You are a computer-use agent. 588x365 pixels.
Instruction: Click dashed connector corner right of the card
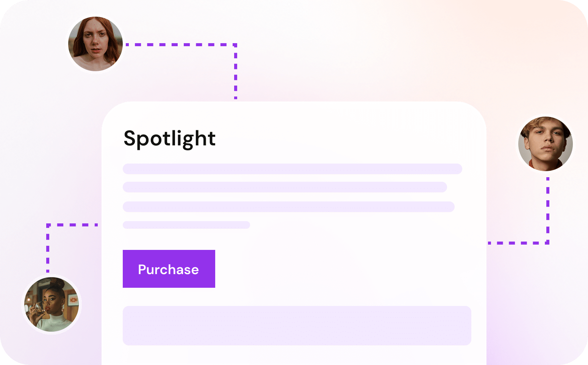pos(547,242)
